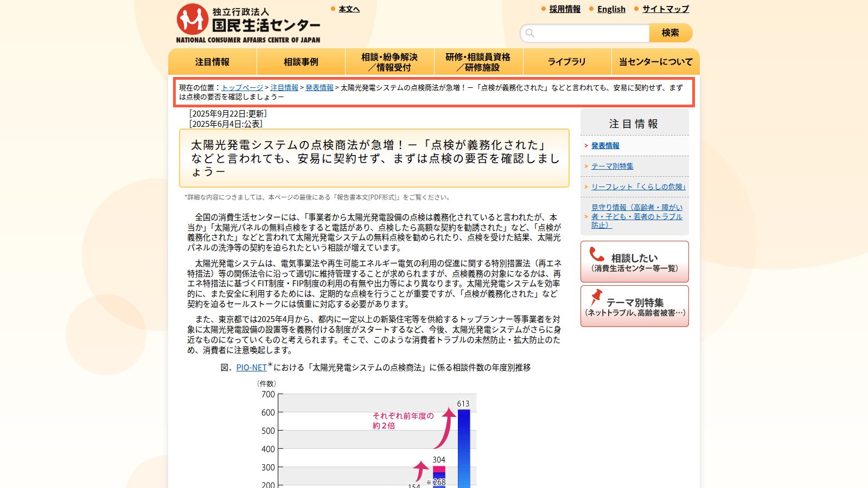This screenshot has width=868, height=488.
Task: Open the 当センターについて navigation tab
Action: tap(656, 62)
